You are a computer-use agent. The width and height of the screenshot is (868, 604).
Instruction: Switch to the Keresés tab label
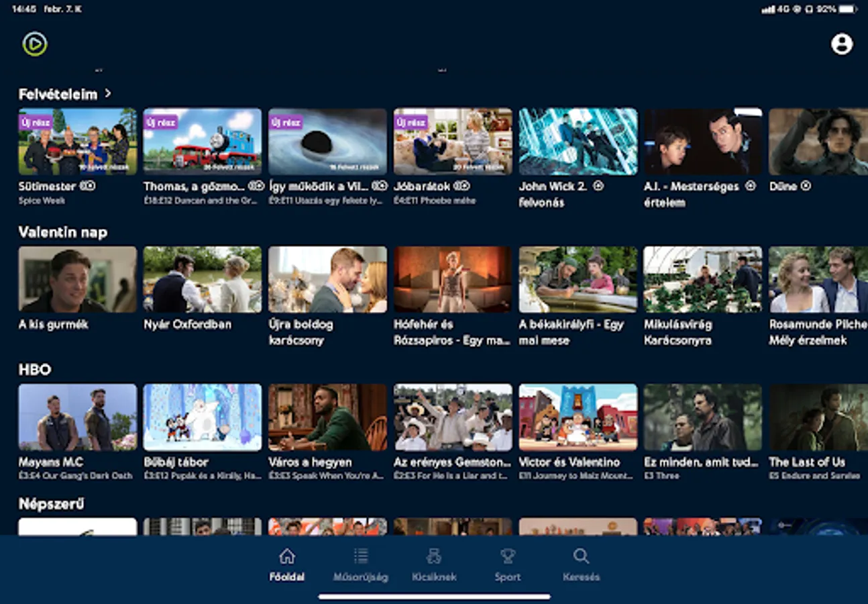coord(581,577)
